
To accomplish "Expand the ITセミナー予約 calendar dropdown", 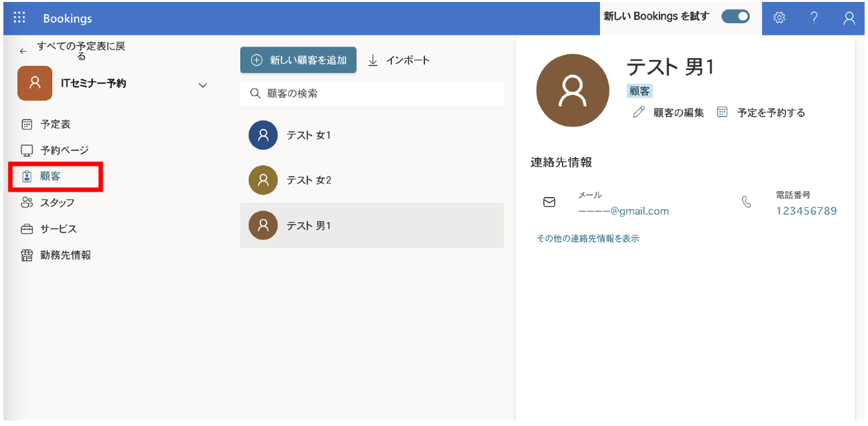I will (202, 85).
